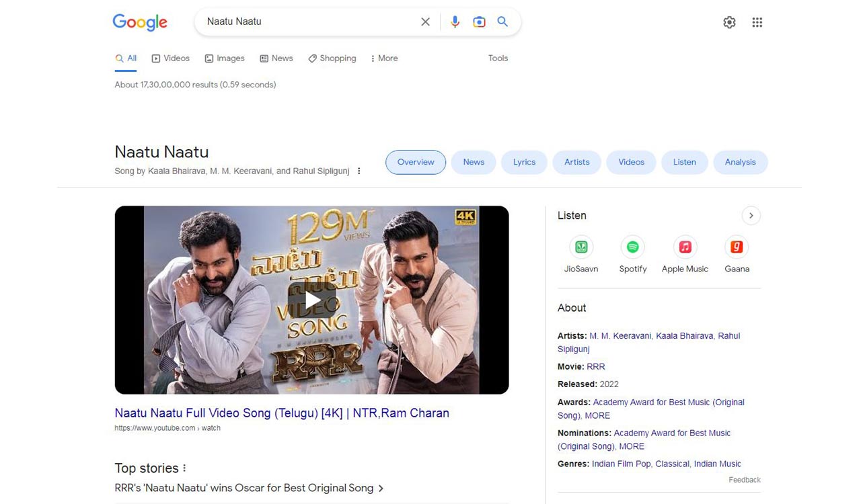The image size is (861, 504).
Task: Open the three-dot menu beside song artists
Action: click(x=359, y=171)
